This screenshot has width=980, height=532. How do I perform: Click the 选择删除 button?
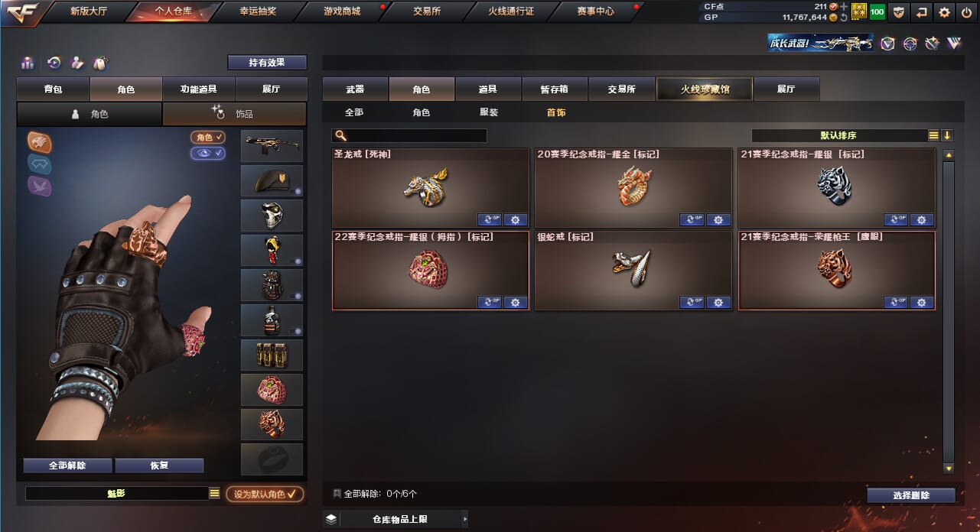tap(911, 495)
